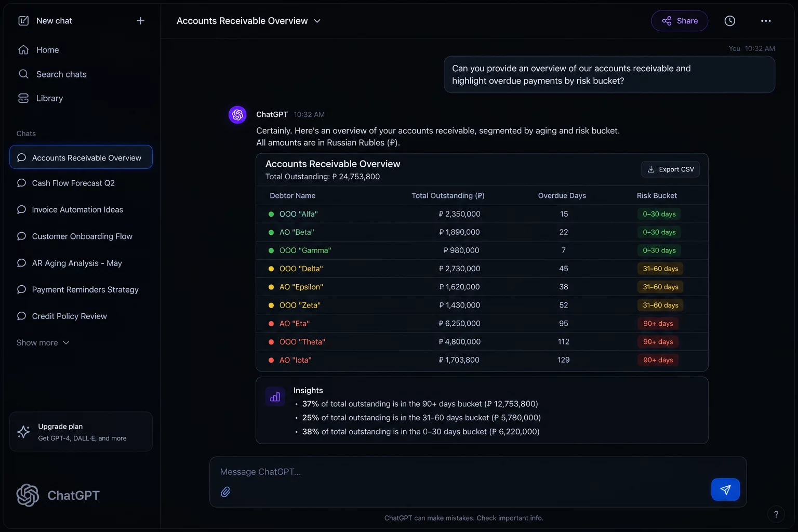Click chat bubble icon for Customer Onboarding Flow
The height and width of the screenshot is (532, 798).
21,236
